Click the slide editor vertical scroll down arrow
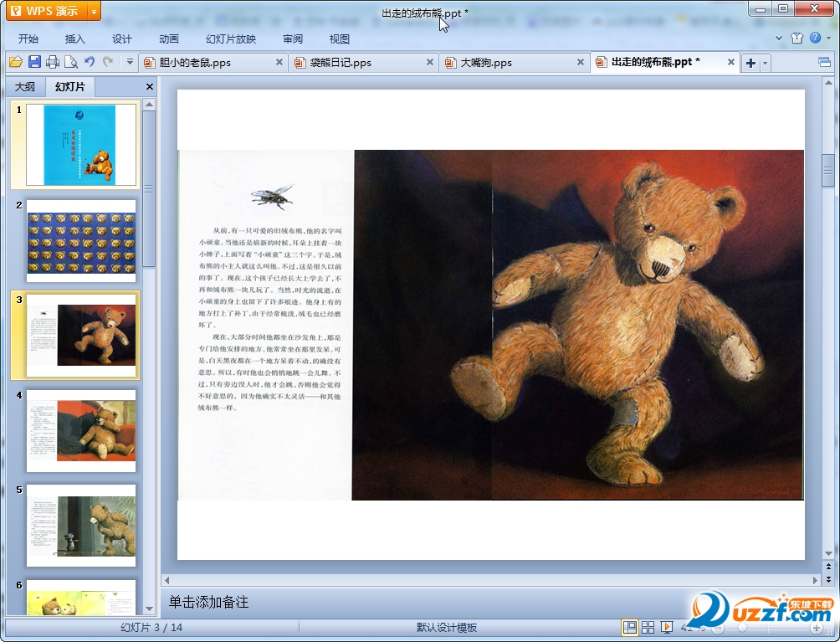Viewport: 840px width, 642px height. [828, 553]
